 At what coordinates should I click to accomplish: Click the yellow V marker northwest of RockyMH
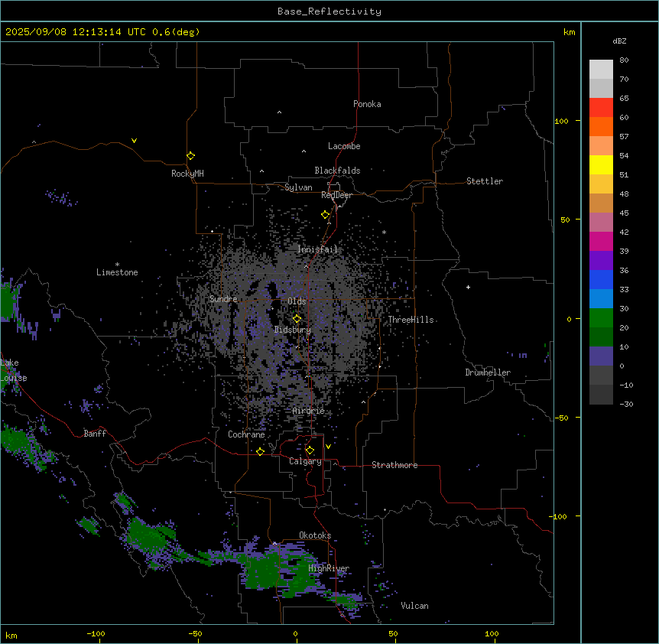[134, 141]
